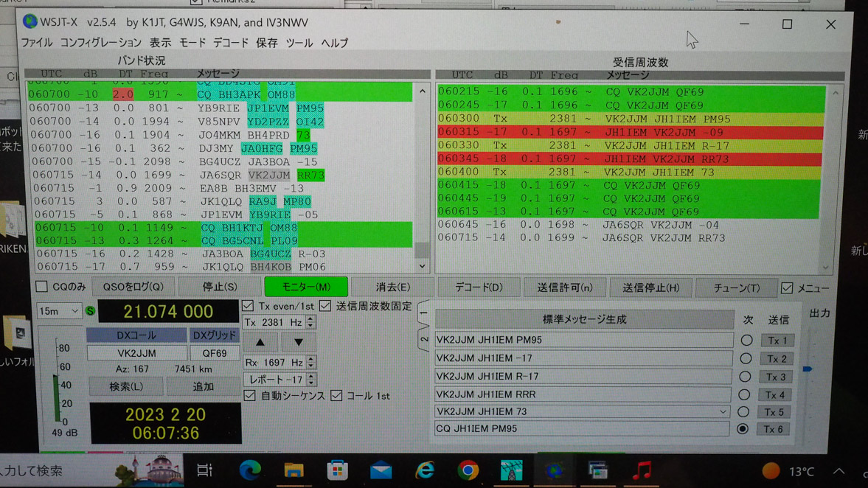
Task: Open Google Chrome from the taskbar
Action: coord(468,470)
